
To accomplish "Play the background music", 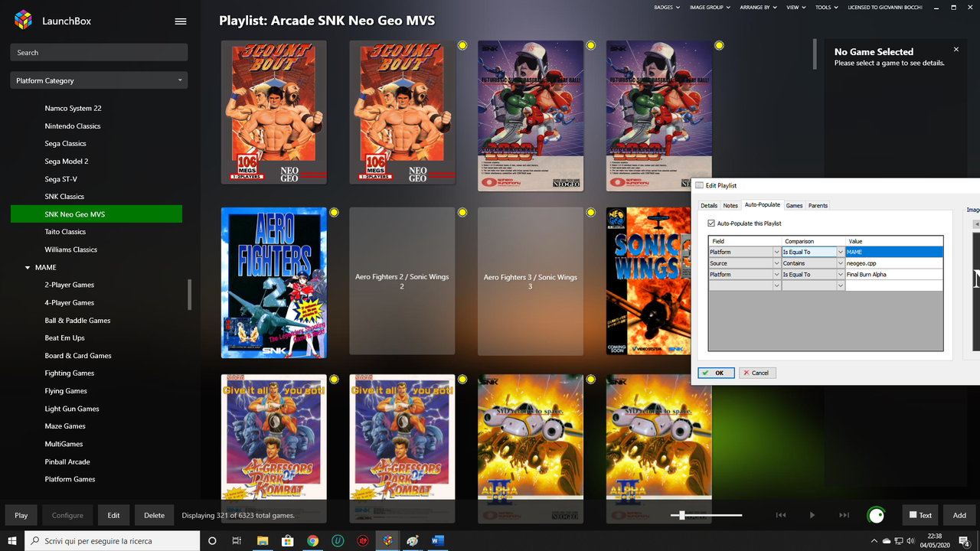I will (x=812, y=515).
